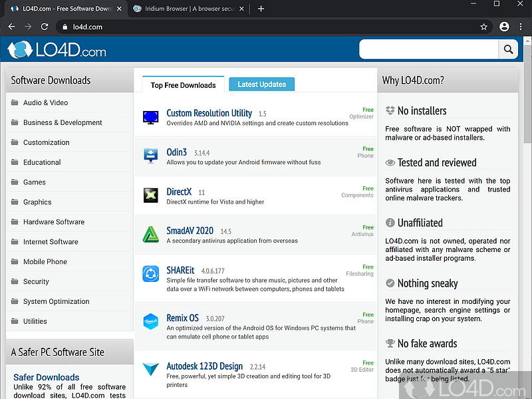
Task: Close the Iridium Browser tab
Action: (x=241, y=9)
